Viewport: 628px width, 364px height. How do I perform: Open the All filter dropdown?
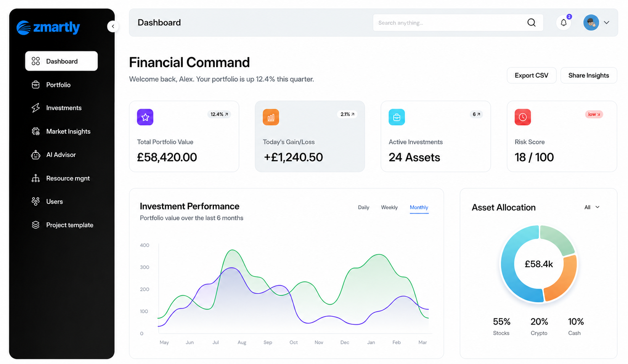tap(592, 207)
